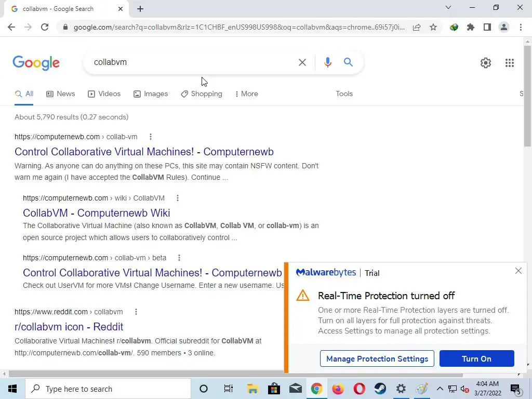Switch to the Shopping tab
The image size is (532, 399).
202,94
